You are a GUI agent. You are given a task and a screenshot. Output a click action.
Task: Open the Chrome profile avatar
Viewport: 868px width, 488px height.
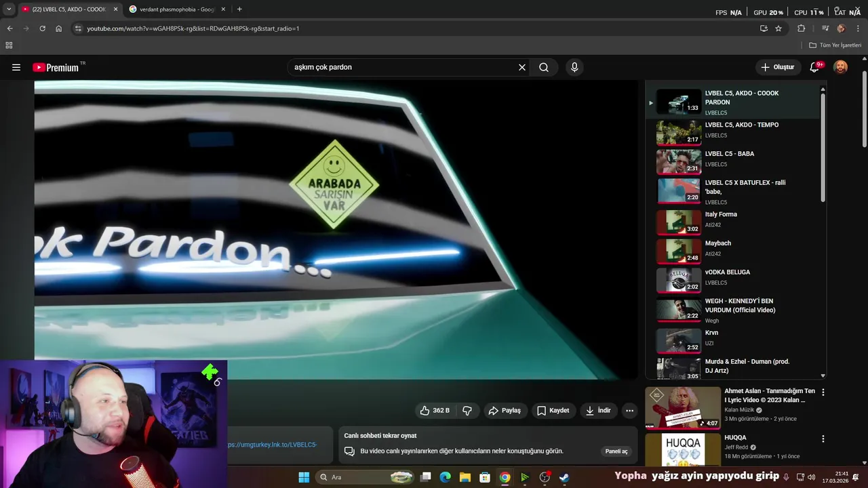(x=841, y=28)
